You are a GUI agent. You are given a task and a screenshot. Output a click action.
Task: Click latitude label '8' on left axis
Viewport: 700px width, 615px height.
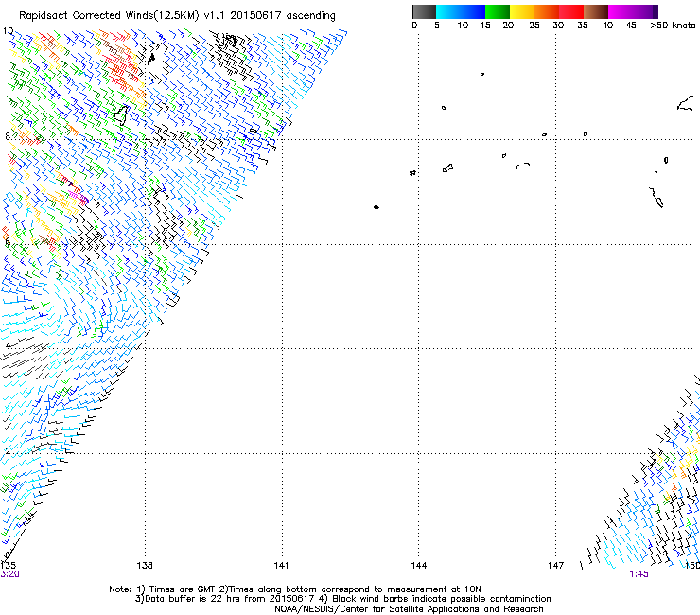coord(8,136)
